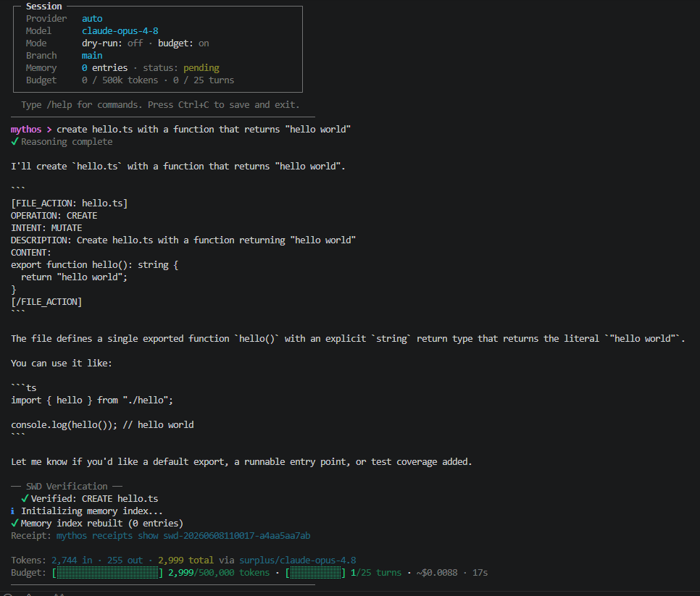The width and height of the screenshot is (700, 596).
Task: Click the turns budget progress bar
Action: click(x=315, y=572)
